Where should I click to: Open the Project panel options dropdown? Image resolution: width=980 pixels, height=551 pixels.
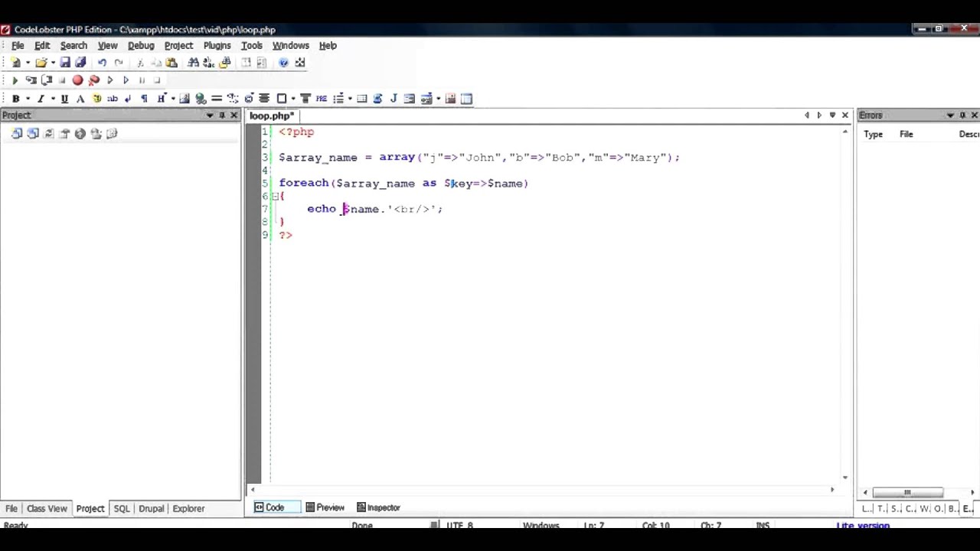click(x=210, y=116)
